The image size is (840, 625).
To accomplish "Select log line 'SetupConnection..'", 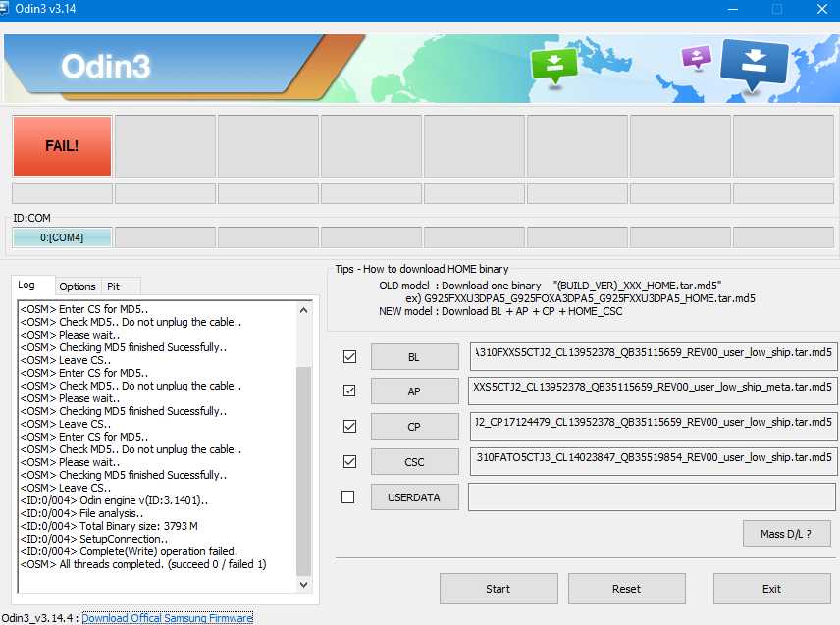I will pos(94,539).
